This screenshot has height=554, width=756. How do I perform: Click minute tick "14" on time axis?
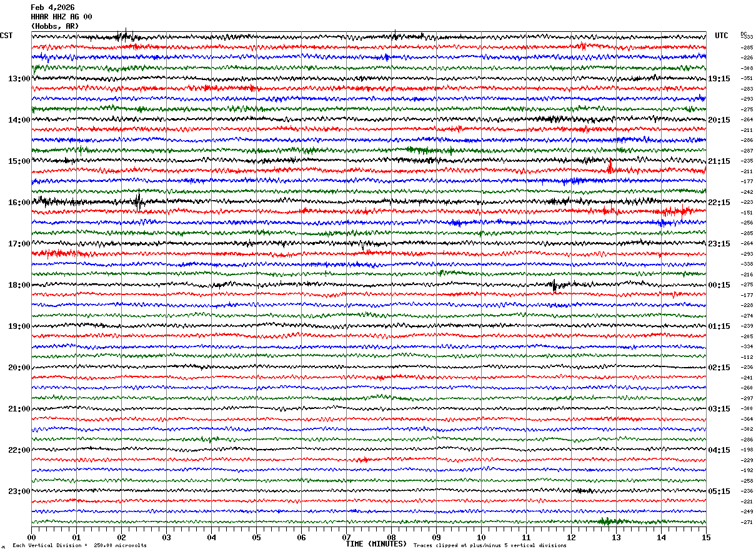(661, 537)
